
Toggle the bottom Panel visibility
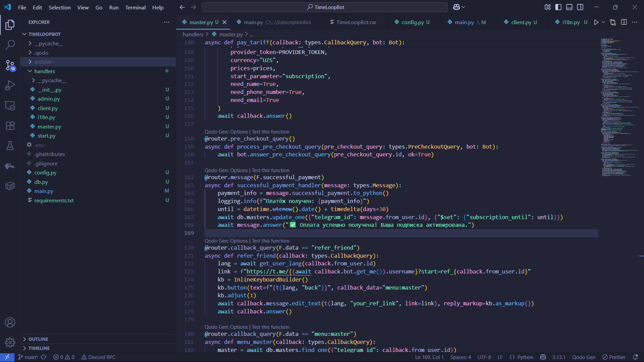click(569, 7)
